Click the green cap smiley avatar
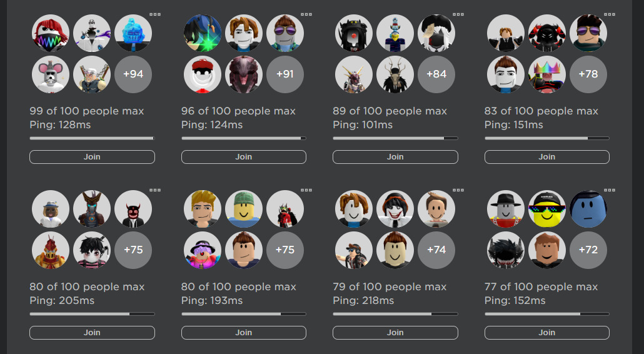Screen dimensions: 644x354 click(244, 209)
